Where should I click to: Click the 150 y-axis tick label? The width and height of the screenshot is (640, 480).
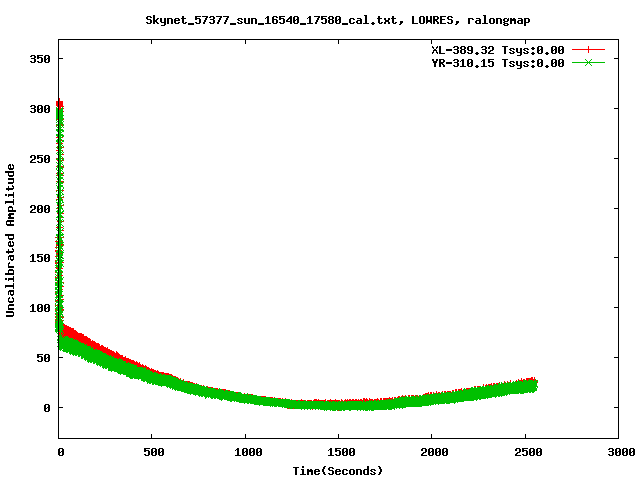point(40,258)
